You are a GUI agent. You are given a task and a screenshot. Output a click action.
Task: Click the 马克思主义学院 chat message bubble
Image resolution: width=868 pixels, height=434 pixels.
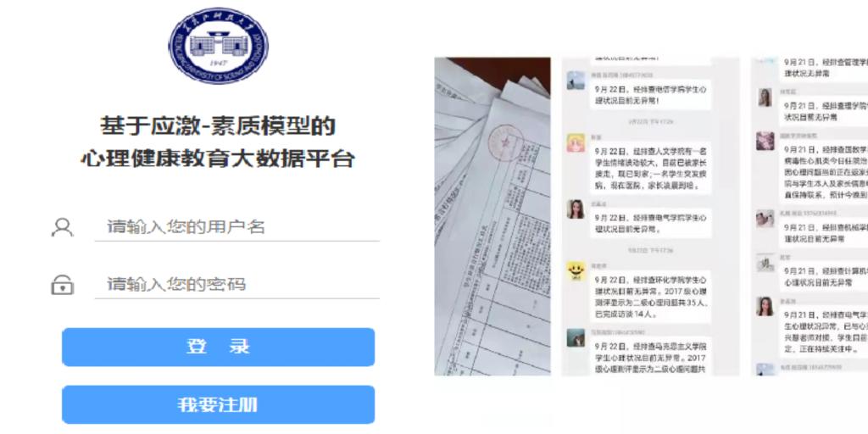651,357
